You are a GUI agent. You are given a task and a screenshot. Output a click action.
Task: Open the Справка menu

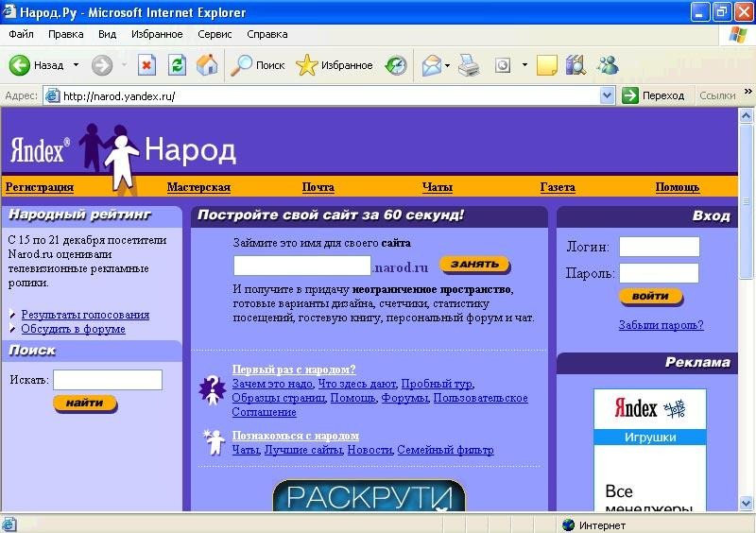tap(267, 34)
